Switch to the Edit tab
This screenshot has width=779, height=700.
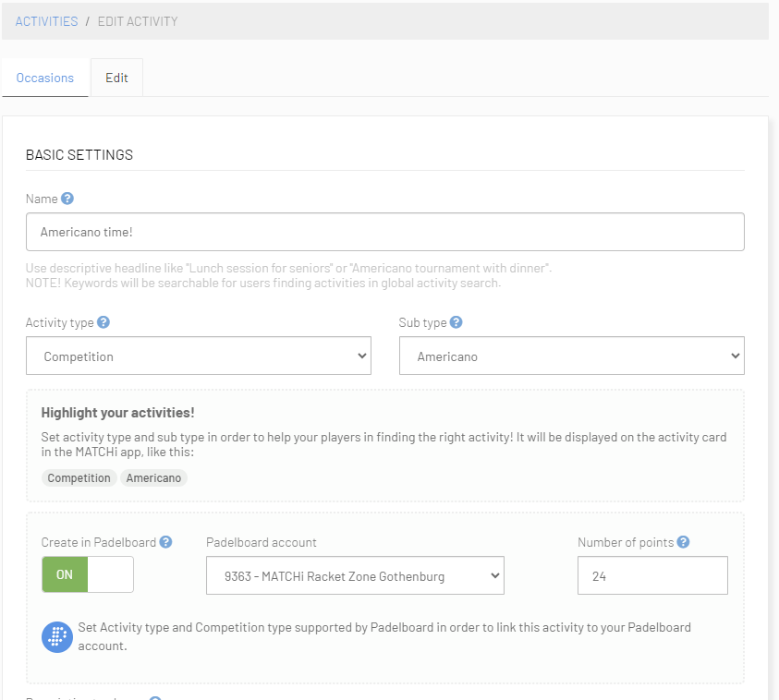point(116,78)
